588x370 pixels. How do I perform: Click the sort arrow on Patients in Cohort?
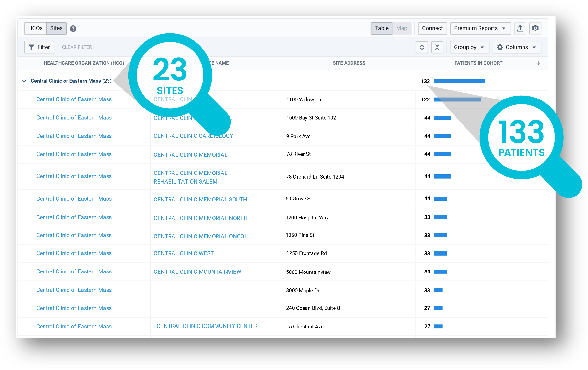[x=538, y=63]
